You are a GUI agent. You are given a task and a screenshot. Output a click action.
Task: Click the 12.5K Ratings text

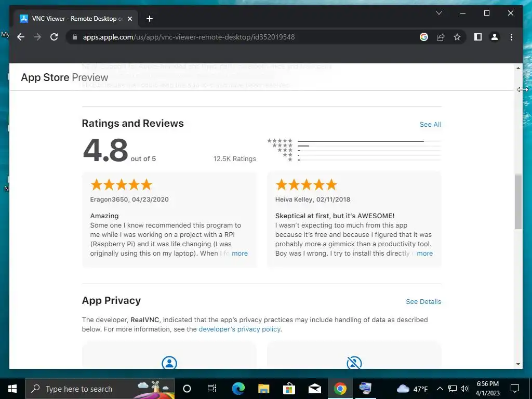click(x=234, y=159)
